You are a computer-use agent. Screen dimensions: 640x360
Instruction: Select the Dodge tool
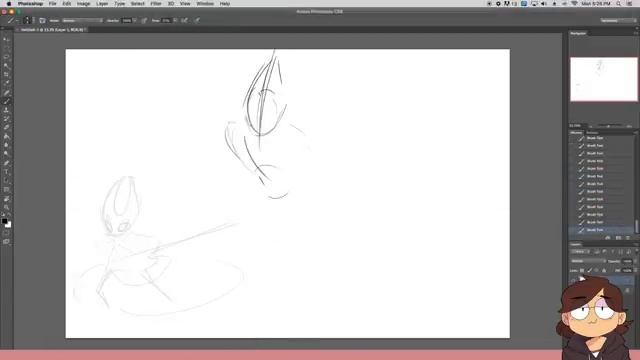[x=6, y=154]
